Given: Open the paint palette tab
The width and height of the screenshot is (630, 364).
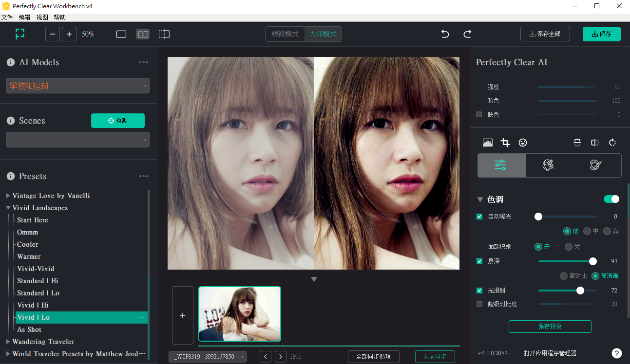Looking at the screenshot, I should (x=595, y=165).
